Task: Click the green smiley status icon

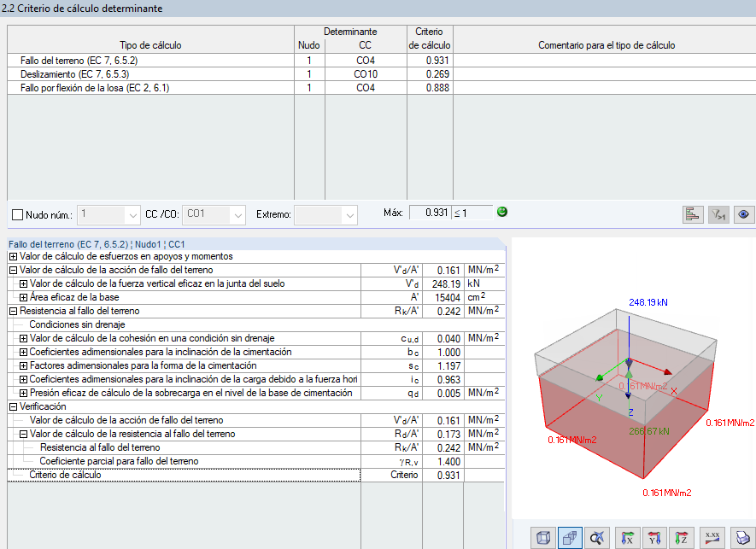Action: pyautogui.click(x=502, y=212)
